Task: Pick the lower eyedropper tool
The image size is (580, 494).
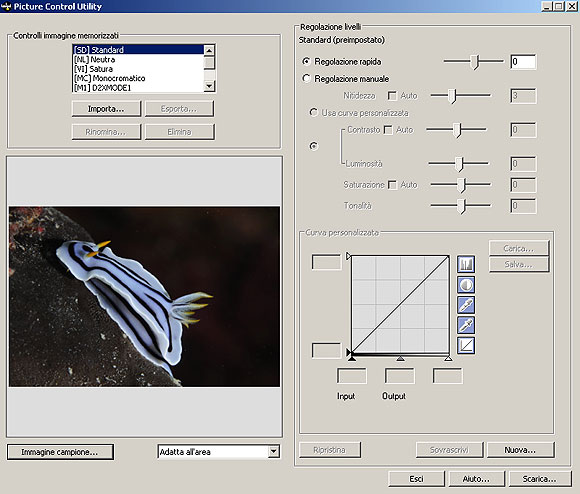Action: tap(466, 325)
